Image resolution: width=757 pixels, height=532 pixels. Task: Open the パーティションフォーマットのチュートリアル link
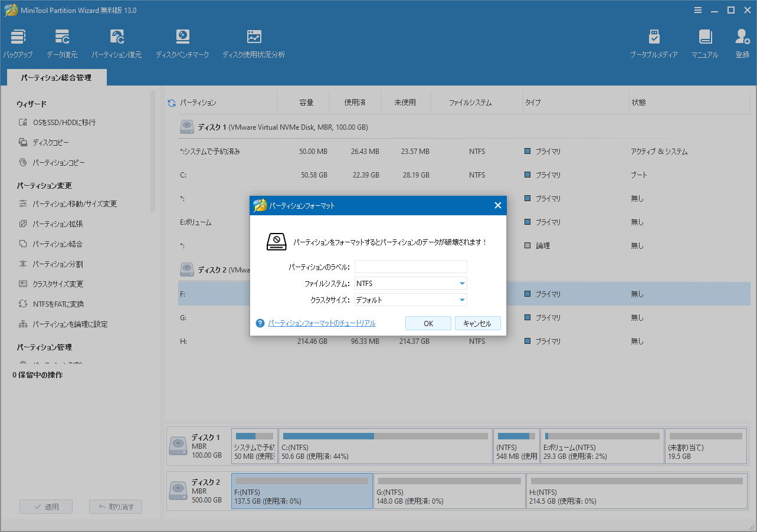322,323
